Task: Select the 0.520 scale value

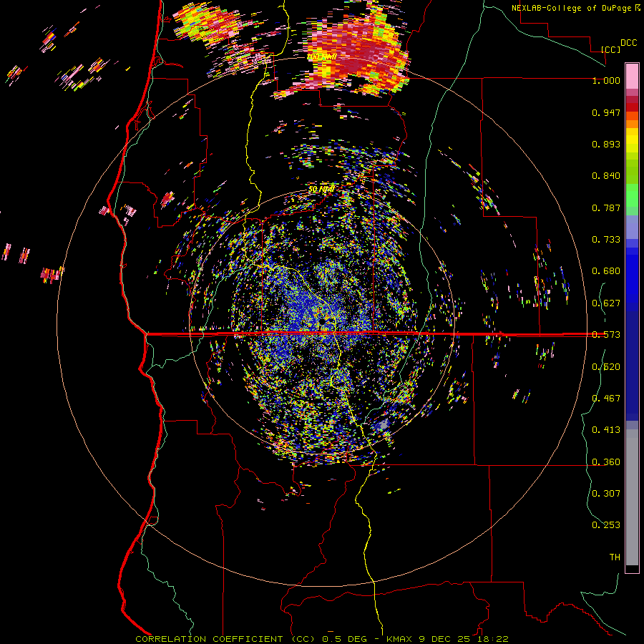Action: [606, 367]
